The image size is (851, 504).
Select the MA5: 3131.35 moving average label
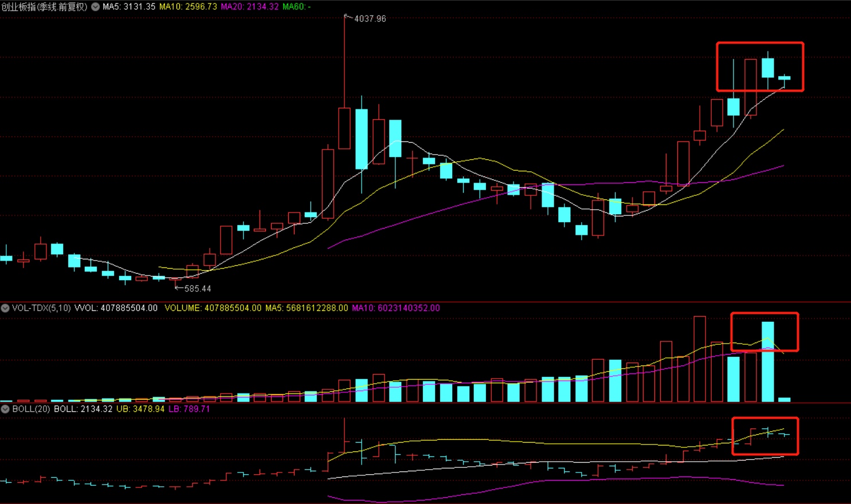pyautogui.click(x=129, y=7)
